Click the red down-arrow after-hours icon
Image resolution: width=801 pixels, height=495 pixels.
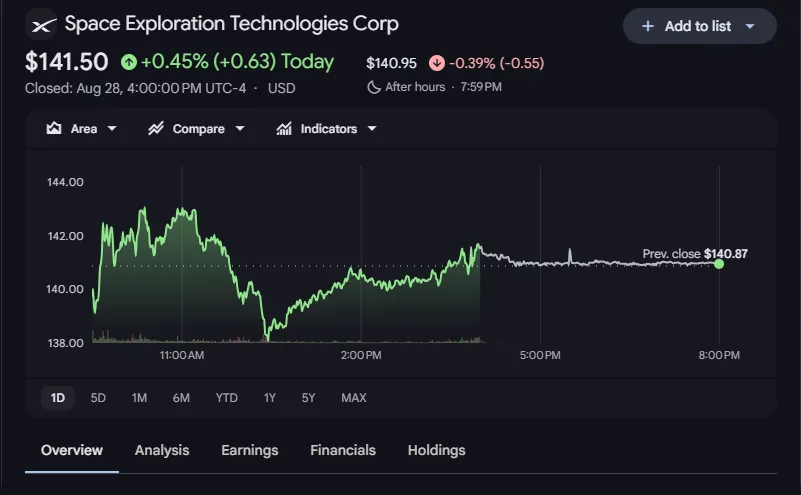coord(437,63)
